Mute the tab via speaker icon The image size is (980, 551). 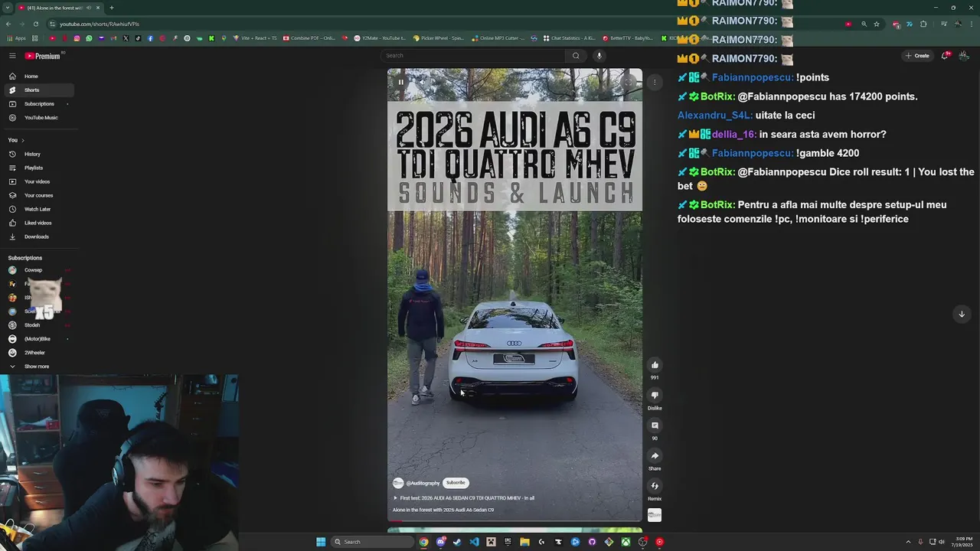[90, 8]
